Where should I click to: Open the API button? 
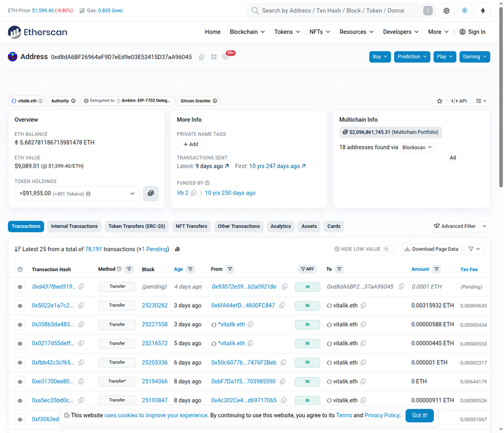point(459,101)
